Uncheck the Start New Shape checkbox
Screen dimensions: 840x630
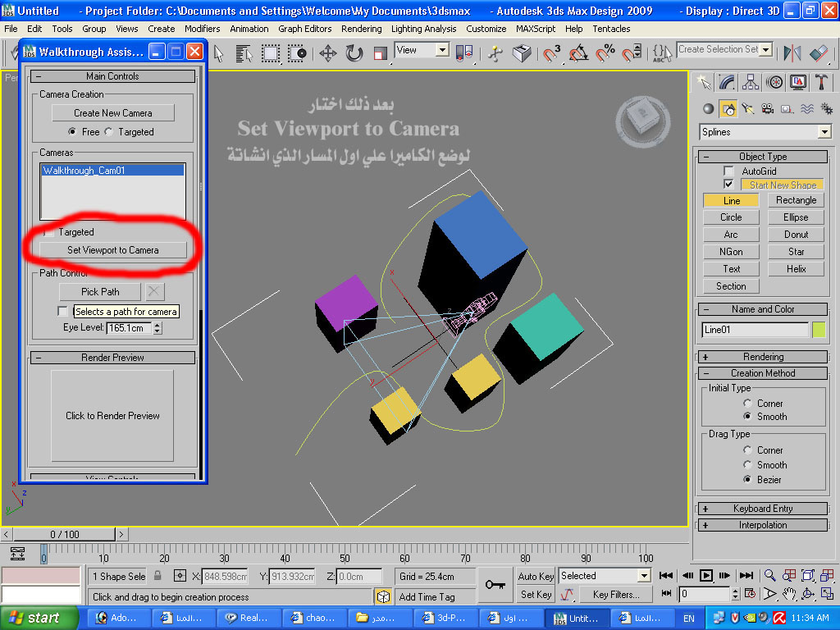click(728, 185)
